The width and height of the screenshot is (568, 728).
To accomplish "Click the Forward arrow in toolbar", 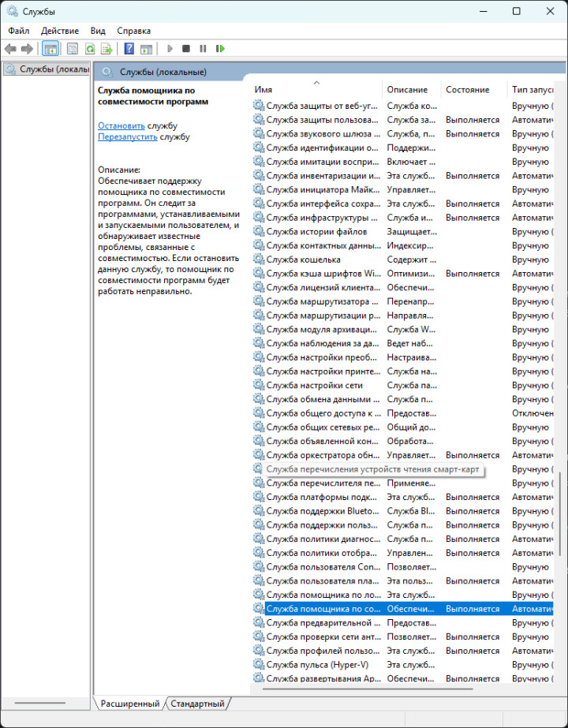I will 27,49.
